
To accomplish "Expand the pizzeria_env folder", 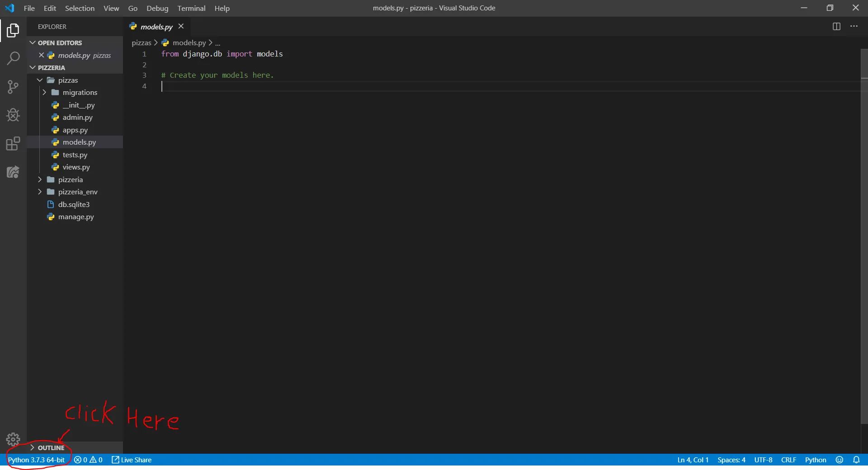I will (x=75, y=192).
